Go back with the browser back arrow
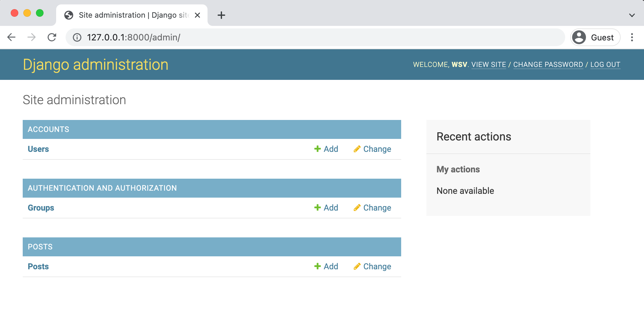The image size is (644, 310). click(x=11, y=37)
